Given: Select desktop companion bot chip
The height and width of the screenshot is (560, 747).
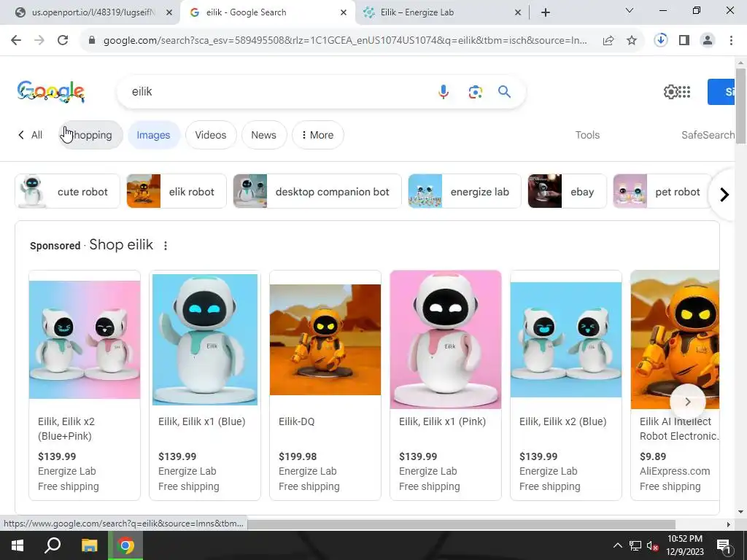Looking at the screenshot, I should pyautogui.click(x=317, y=192).
